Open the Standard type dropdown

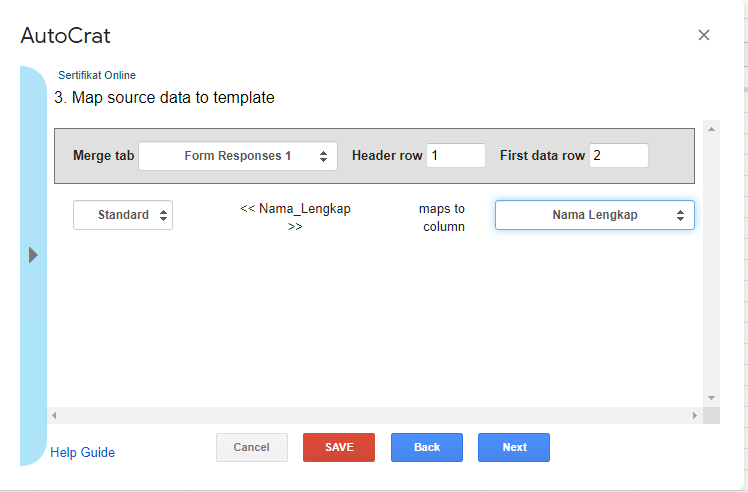[123, 215]
